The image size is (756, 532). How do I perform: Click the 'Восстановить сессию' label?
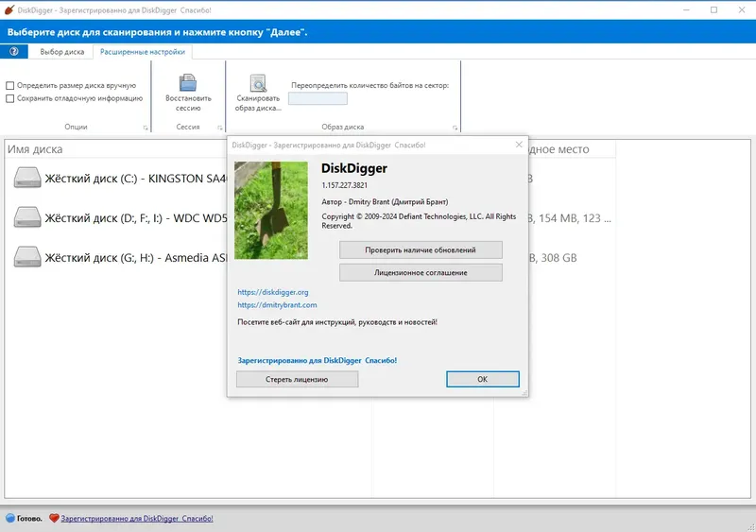coord(188,103)
